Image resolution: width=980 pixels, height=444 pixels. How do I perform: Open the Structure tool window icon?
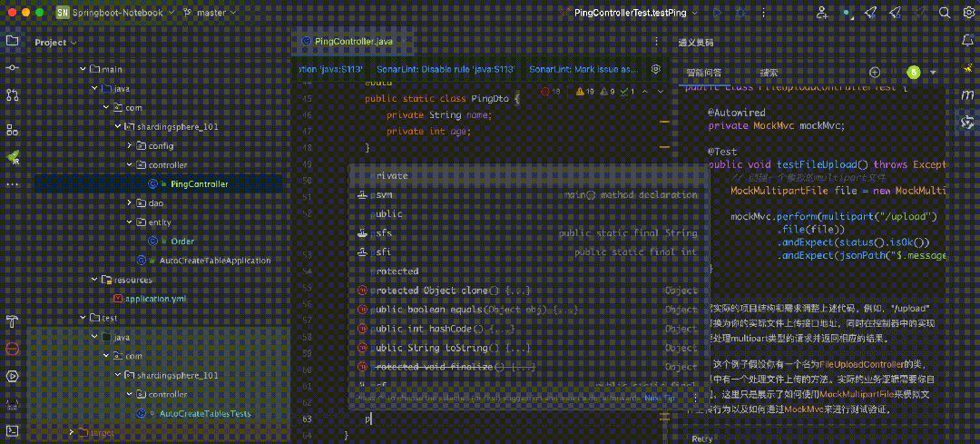point(12,130)
